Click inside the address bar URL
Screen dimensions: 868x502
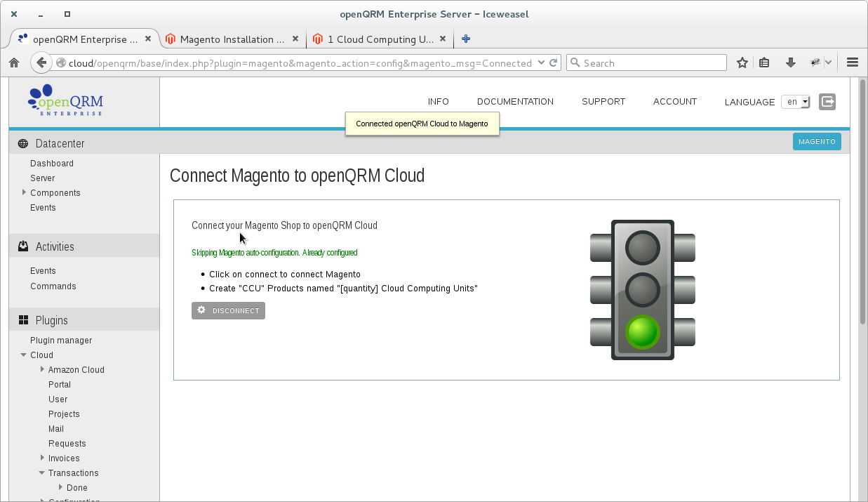pos(300,62)
